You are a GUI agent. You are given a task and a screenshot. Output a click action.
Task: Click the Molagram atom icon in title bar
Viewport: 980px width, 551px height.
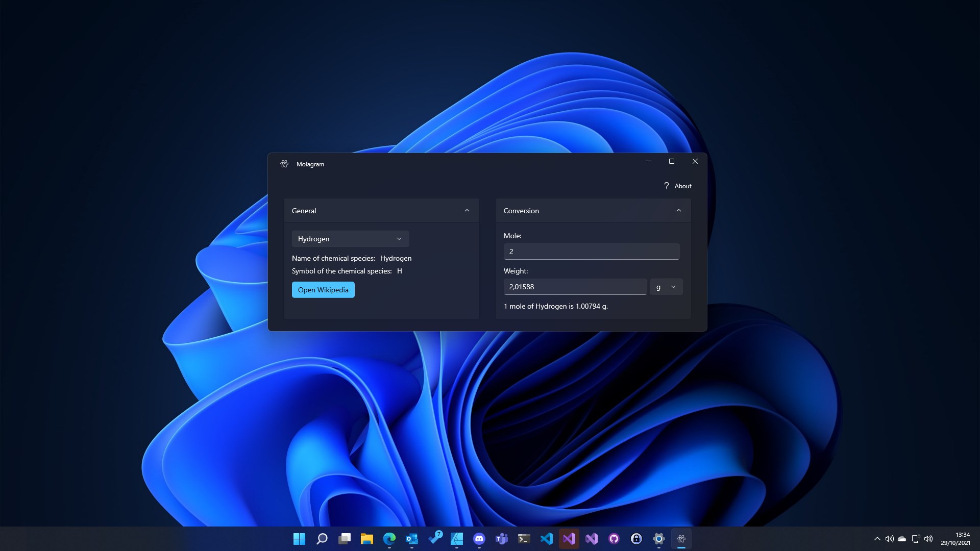click(x=284, y=164)
